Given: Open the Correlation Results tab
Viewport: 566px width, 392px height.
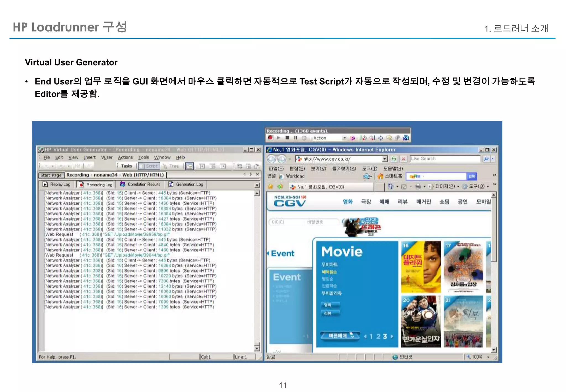Looking at the screenshot, I should [140, 184].
